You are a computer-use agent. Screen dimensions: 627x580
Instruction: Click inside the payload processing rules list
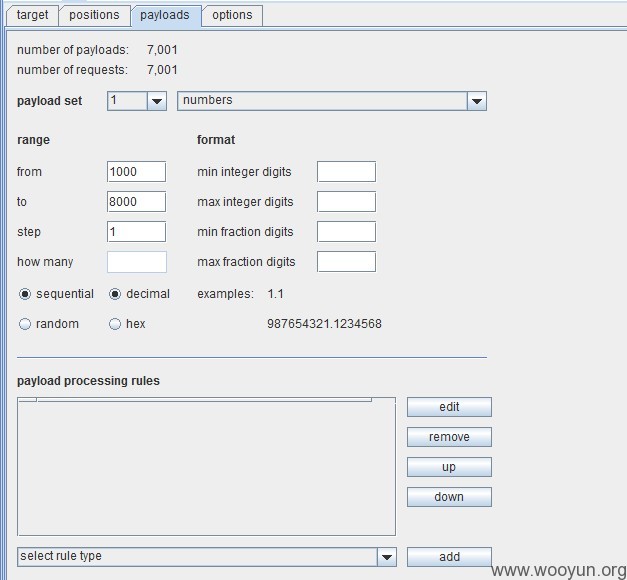tap(206, 466)
